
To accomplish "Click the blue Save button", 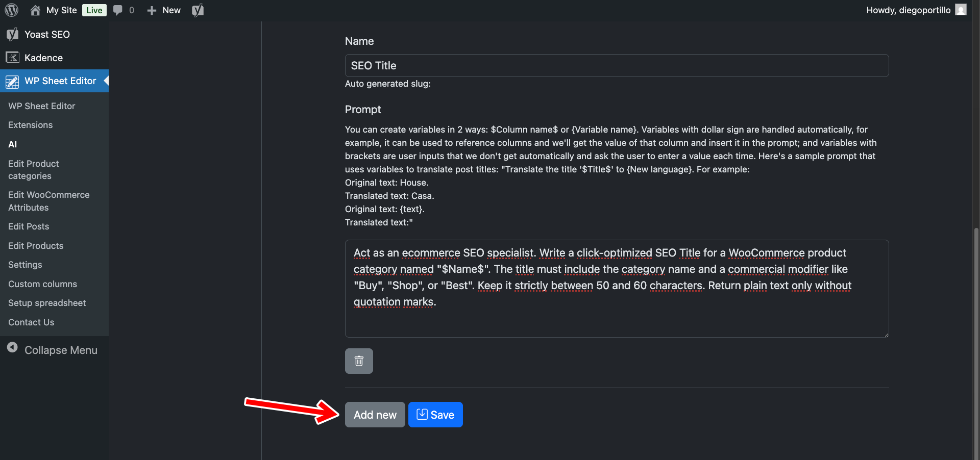I will (435, 415).
